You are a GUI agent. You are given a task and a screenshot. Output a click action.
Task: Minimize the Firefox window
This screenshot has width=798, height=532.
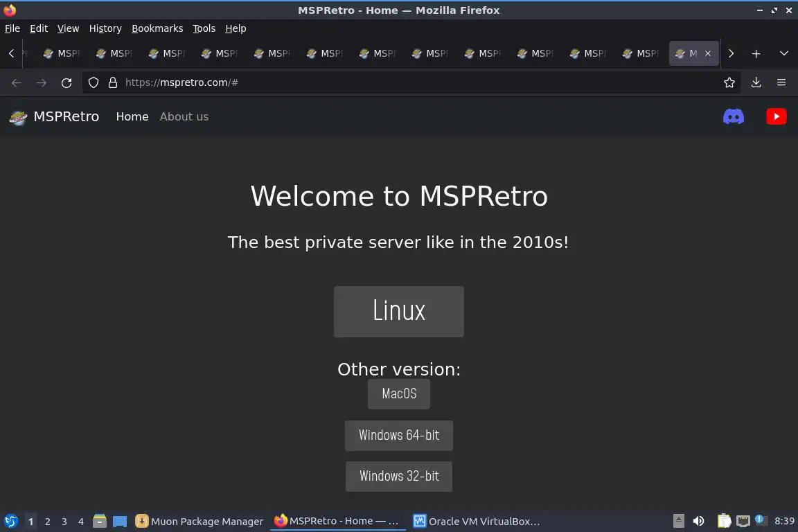pos(760,10)
